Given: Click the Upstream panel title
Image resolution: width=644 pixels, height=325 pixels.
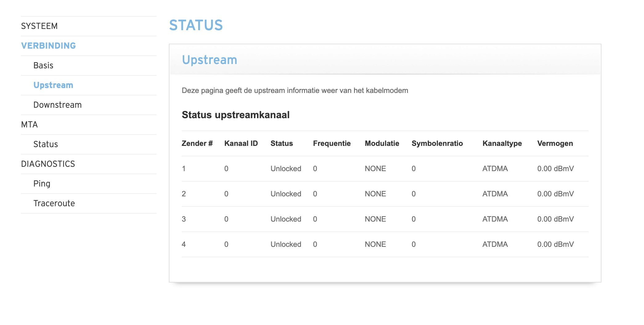Looking at the screenshot, I should (210, 60).
